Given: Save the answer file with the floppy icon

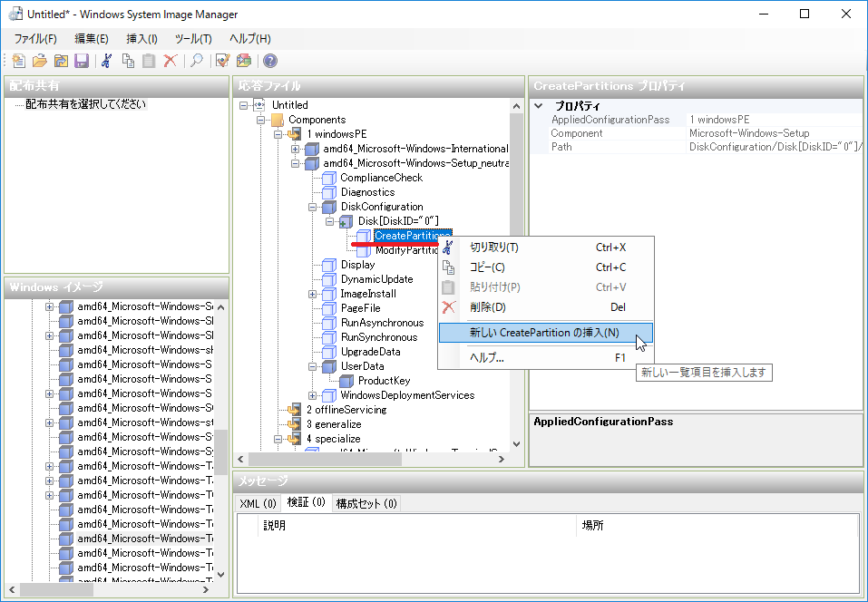Looking at the screenshot, I should (x=82, y=61).
